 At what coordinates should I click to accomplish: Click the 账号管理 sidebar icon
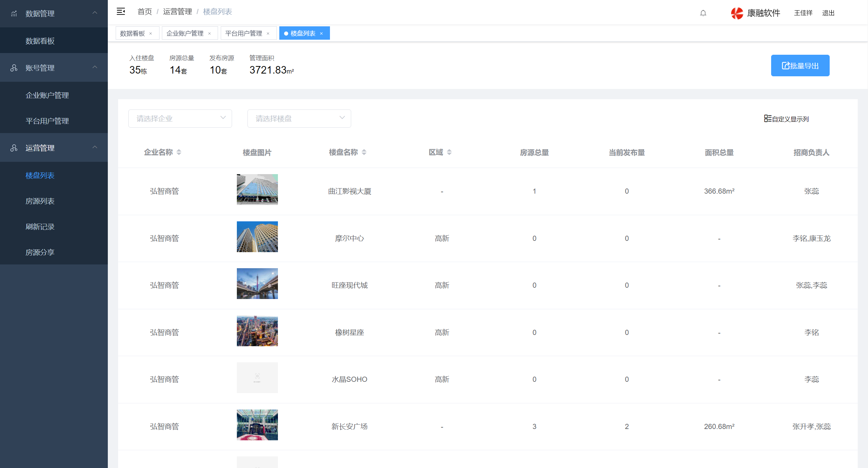pos(14,68)
